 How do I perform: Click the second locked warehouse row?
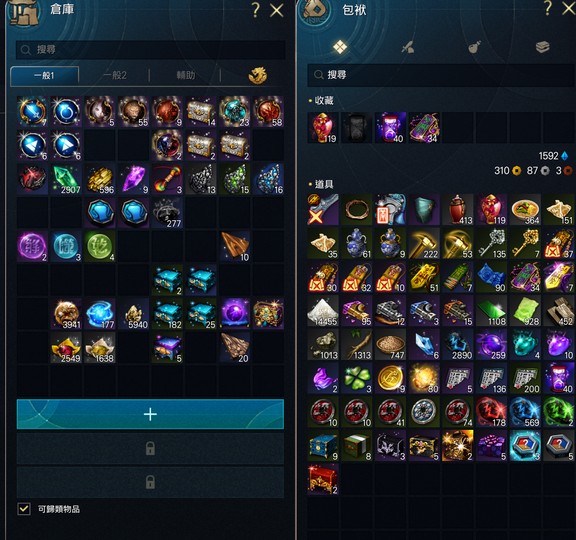click(150, 482)
